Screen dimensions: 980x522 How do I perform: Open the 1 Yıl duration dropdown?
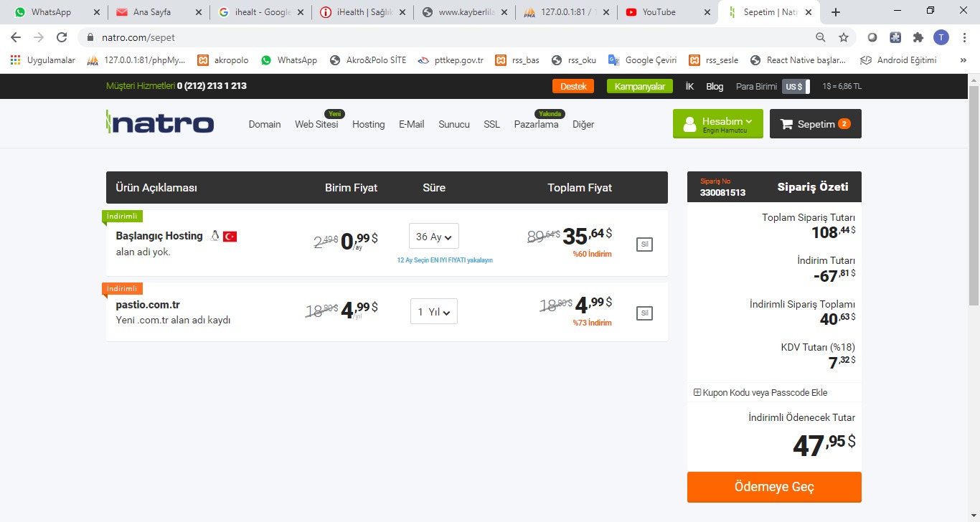point(433,312)
